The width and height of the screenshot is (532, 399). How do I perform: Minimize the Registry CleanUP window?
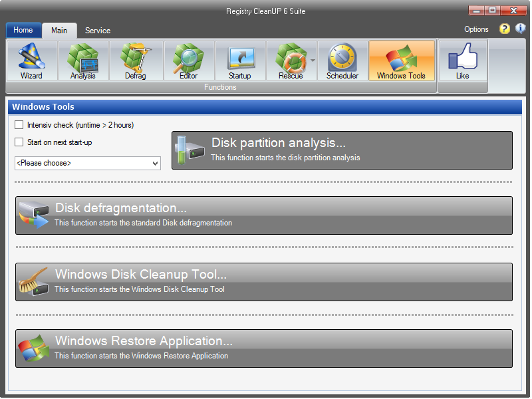click(x=476, y=11)
